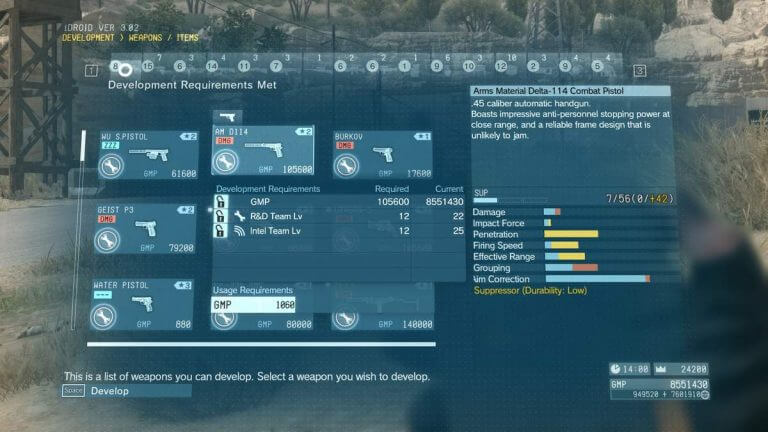The width and height of the screenshot is (768, 432).
Task: Click the SUP suppressor gauge bar
Action: coord(510,200)
